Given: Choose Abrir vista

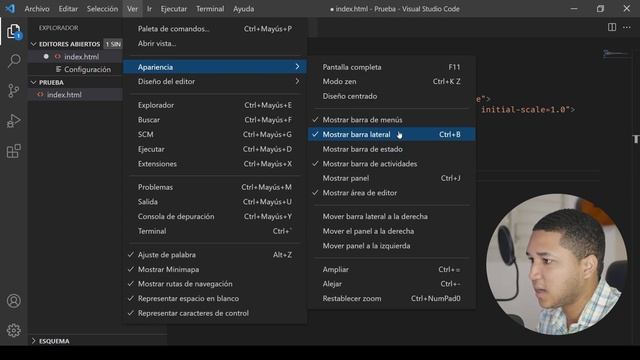Looking at the screenshot, I should pyautogui.click(x=215, y=43).
